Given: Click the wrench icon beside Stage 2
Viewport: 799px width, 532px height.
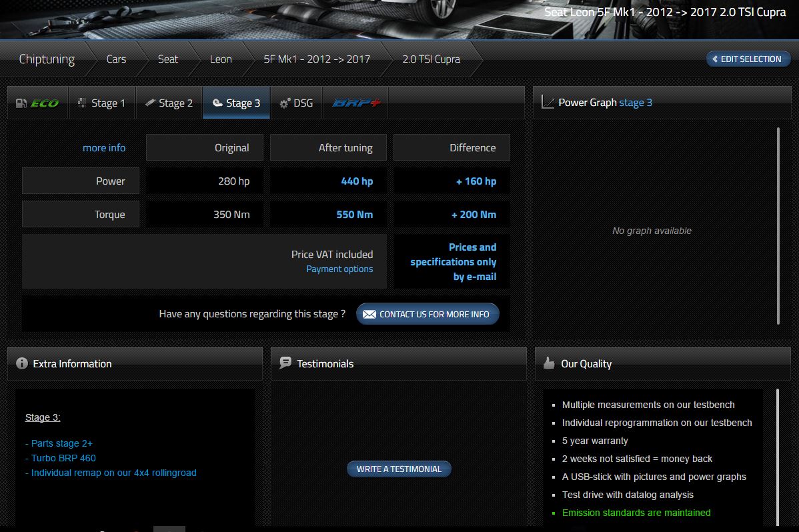Looking at the screenshot, I should [x=150, y=103].
